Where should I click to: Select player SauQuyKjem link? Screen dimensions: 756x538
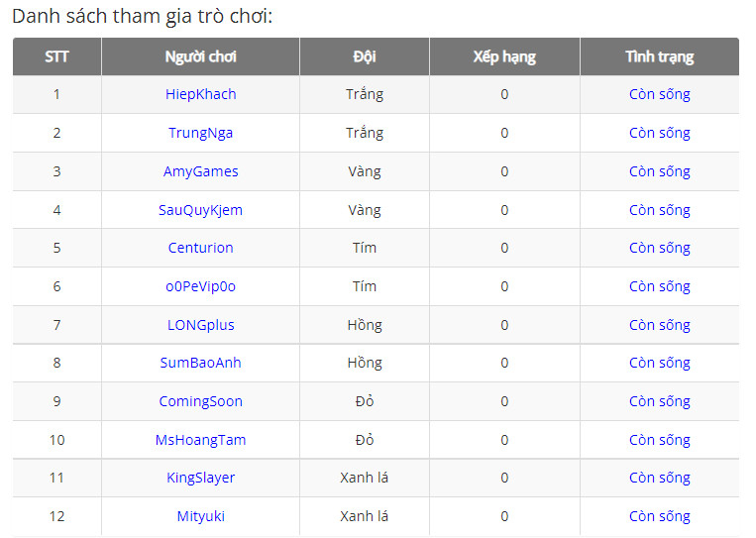coord(200,210)
